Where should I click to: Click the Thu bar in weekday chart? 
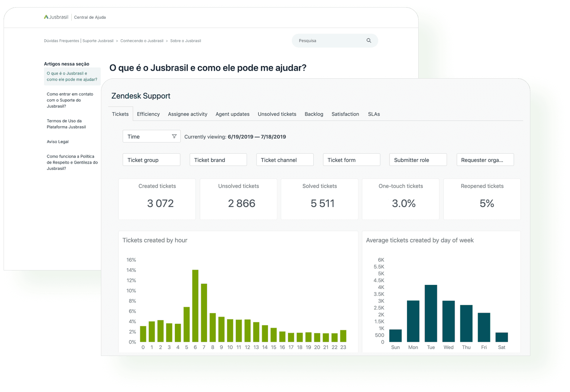466,323
